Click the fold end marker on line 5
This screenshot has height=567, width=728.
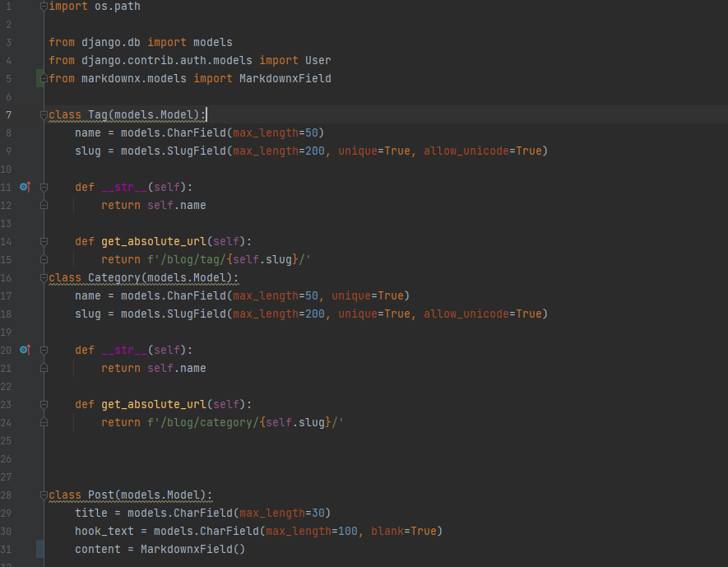pyautogui.click(x=44, y=78)
